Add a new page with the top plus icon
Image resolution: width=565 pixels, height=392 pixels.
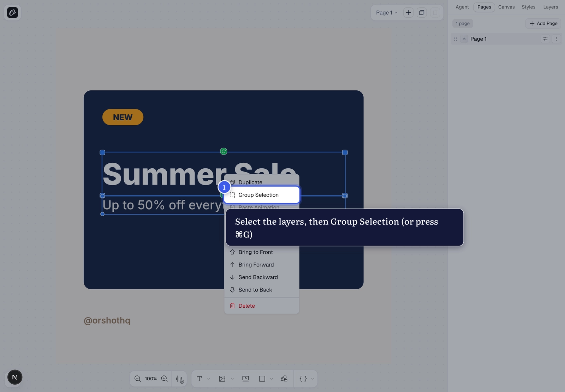(x=408, y=13)
